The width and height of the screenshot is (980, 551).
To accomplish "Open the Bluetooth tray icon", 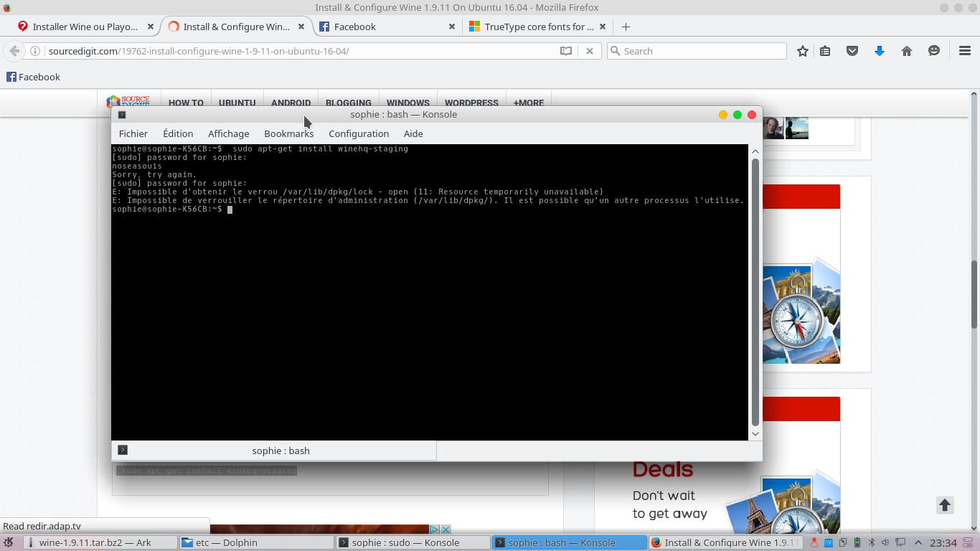I will pyautogui.click(x=871, y=543).
